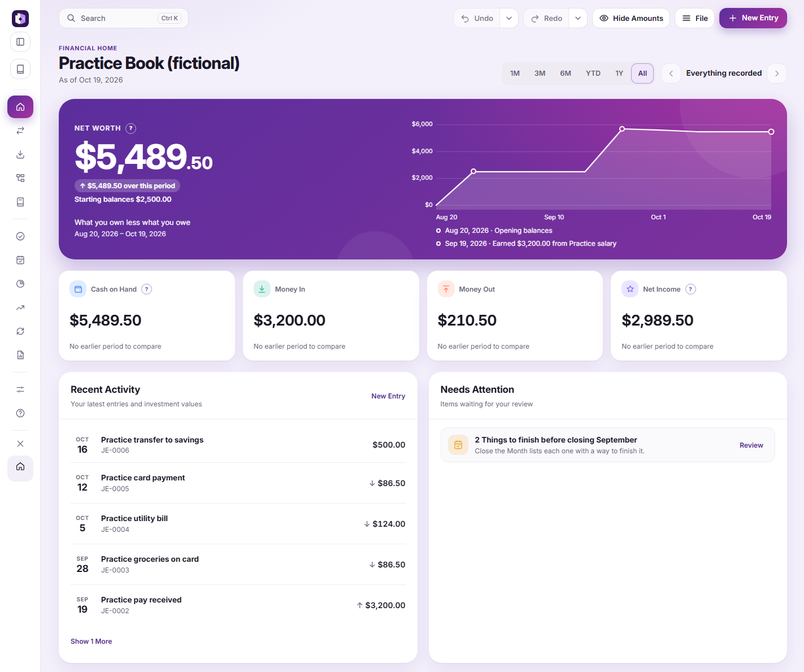Click the Aug 20 opening balance chart marker

pyautogui.click(x=473, y=171)
